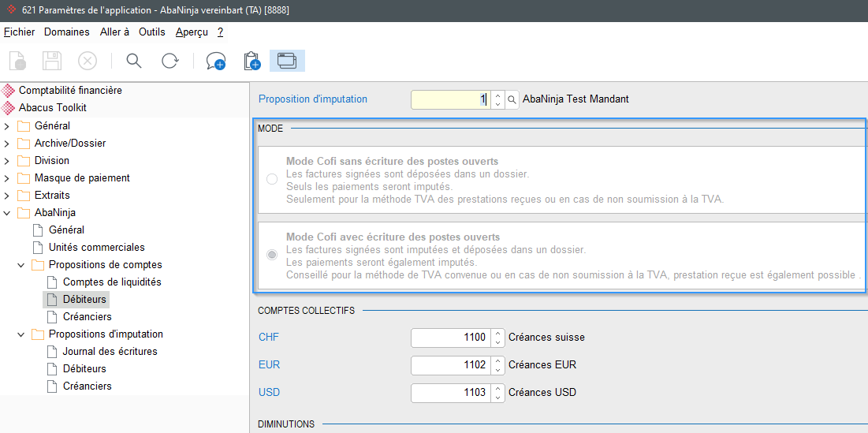The height and width of the screenshot is (433, 868).
Task: Click the USD account field 1103
Action: (451, 393)
